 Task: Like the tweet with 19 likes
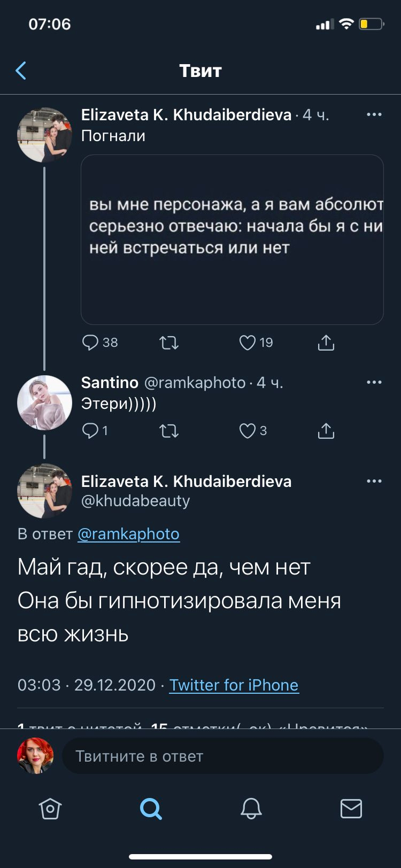[x=247, y=343]
